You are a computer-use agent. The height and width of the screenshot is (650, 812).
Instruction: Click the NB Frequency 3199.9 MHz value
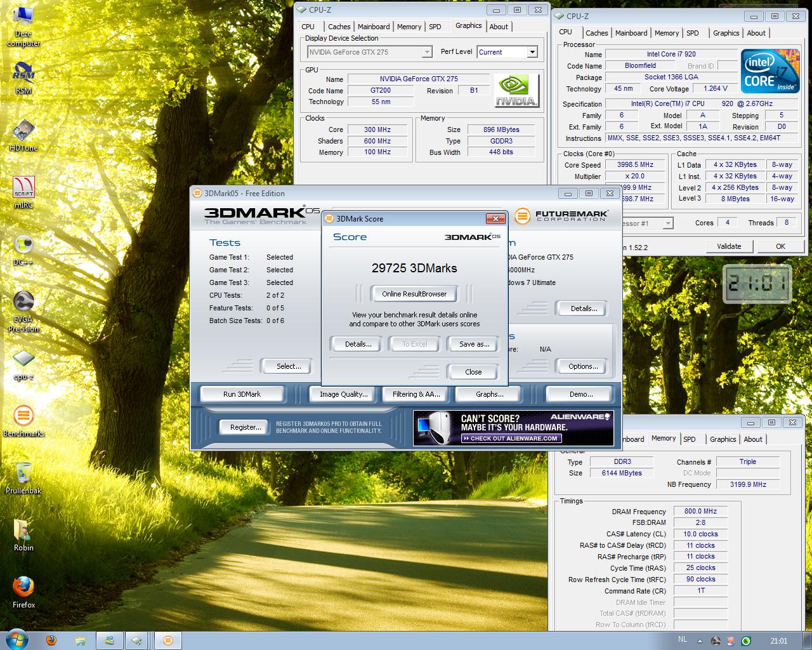(748, 484)
